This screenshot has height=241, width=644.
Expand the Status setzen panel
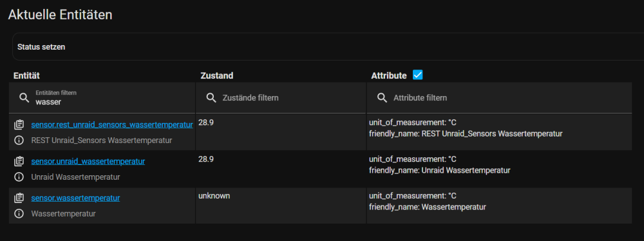[x=328, y=47]
